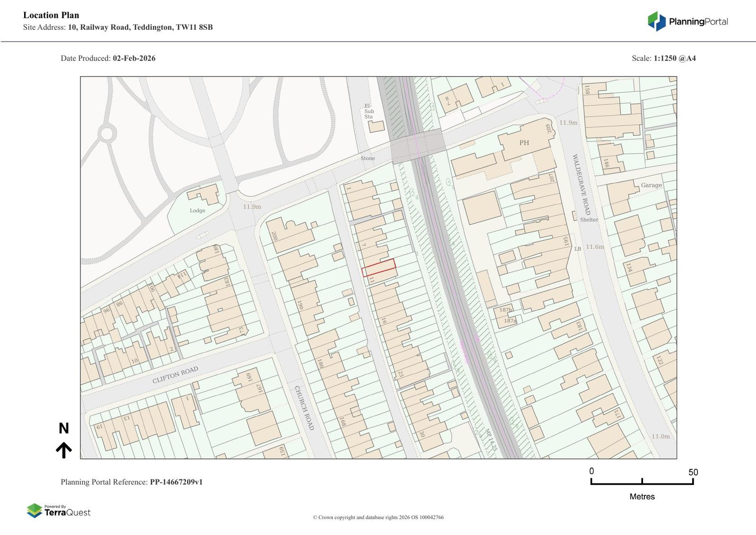Click the Shelter label near Waldegrave Road
The height and width of the screenshot is (535, 756).
pos(589,220)
